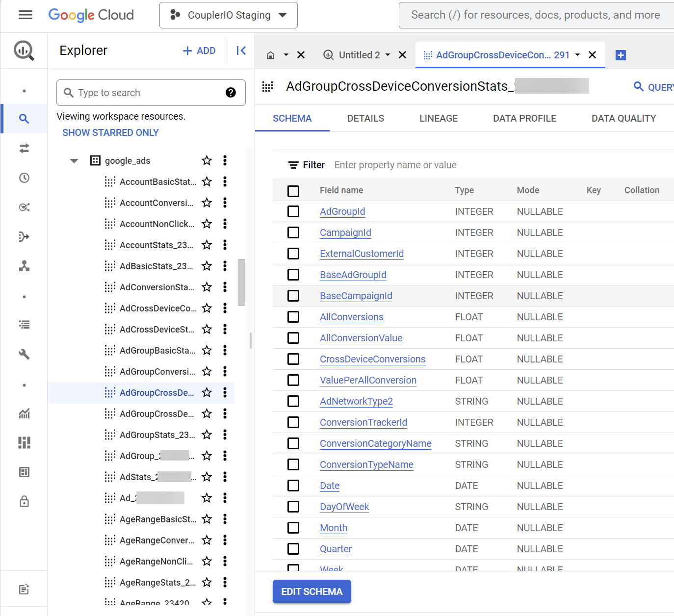Check the CampaignId field checkbox

click(293, 232)
